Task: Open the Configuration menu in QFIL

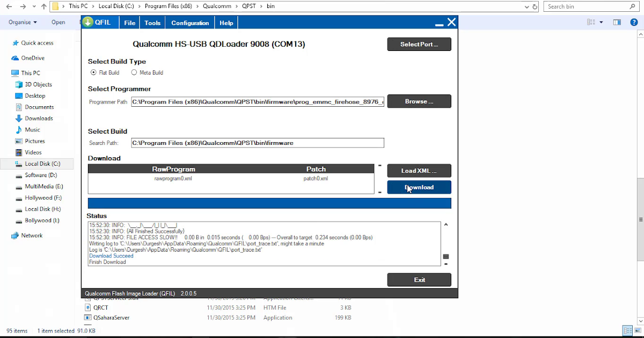Action: pyautogui.click(x=190, y=23)
